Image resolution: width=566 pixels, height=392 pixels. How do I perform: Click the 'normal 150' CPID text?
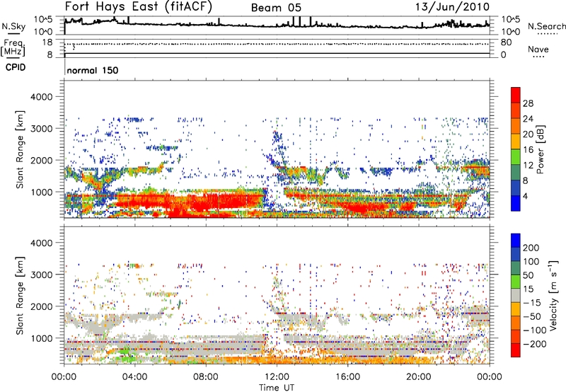click(x=93, y=70)
